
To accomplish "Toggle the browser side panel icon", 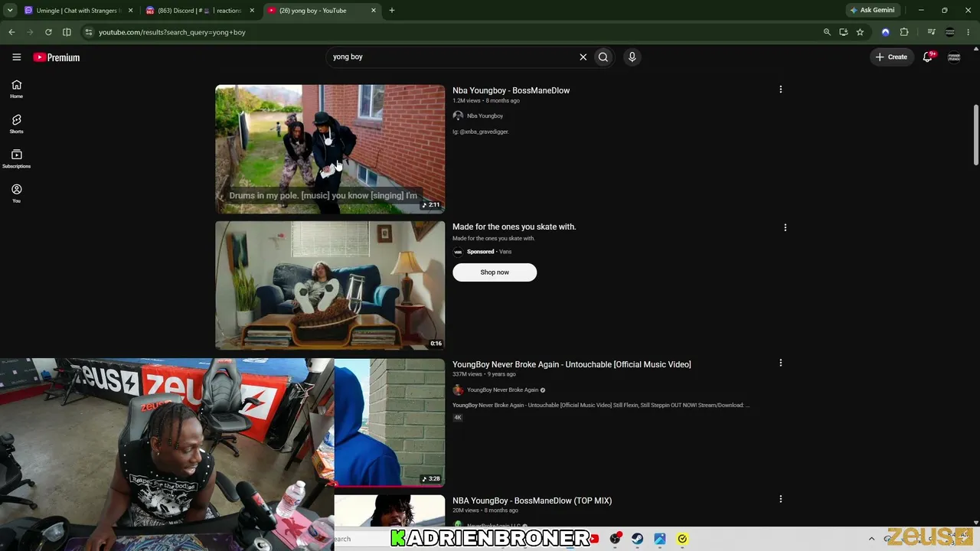I will pos(67,32).
